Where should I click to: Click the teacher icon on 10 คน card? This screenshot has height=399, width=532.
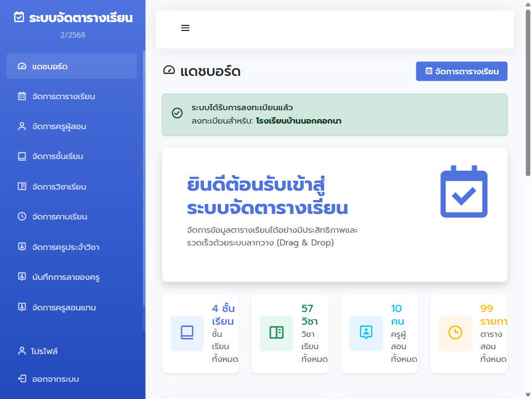click(366, 334)
